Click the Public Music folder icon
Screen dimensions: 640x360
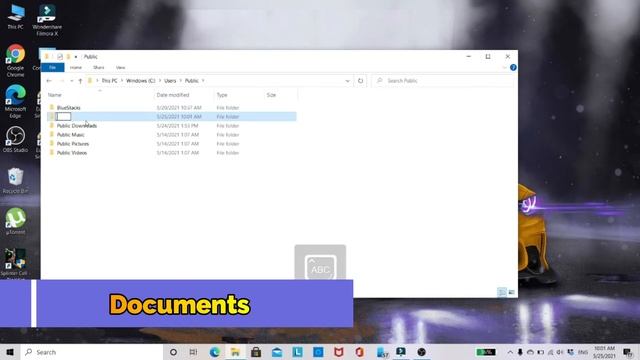pos(51,134)
